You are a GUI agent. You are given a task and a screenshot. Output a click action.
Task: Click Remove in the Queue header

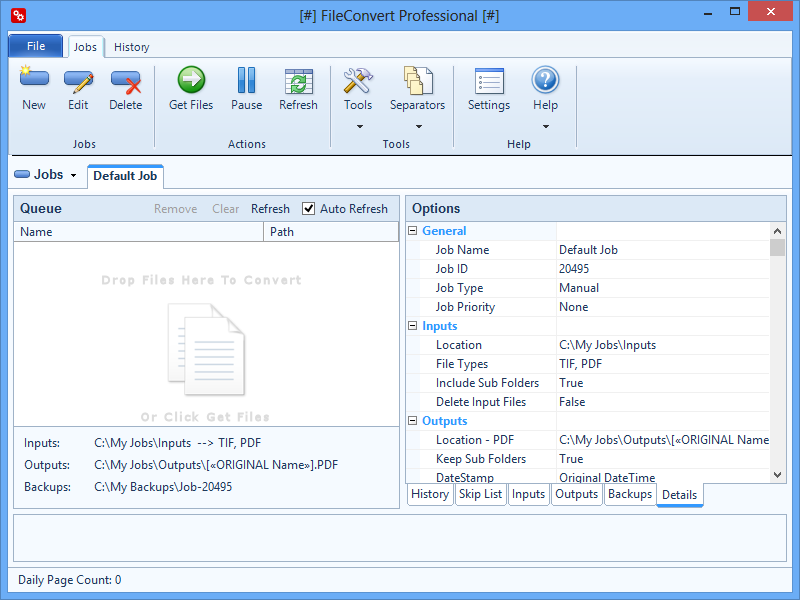[176, 209]
